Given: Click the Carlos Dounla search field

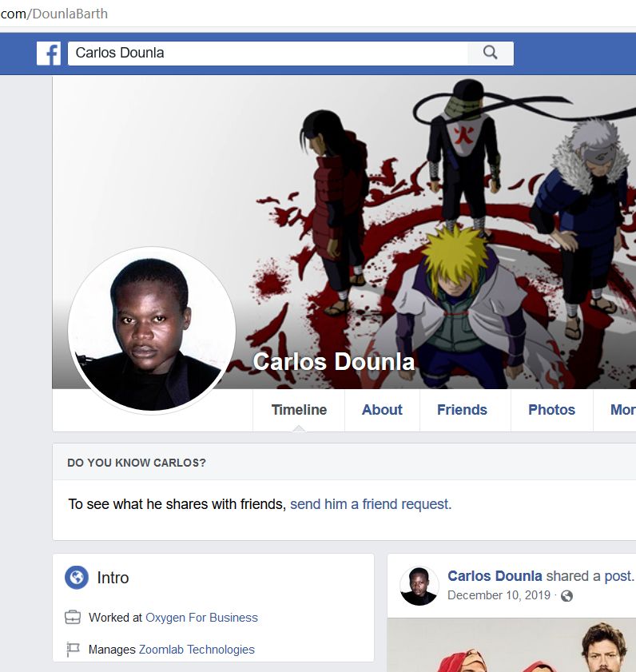Looking at the screenshot, I should point(268,54).
